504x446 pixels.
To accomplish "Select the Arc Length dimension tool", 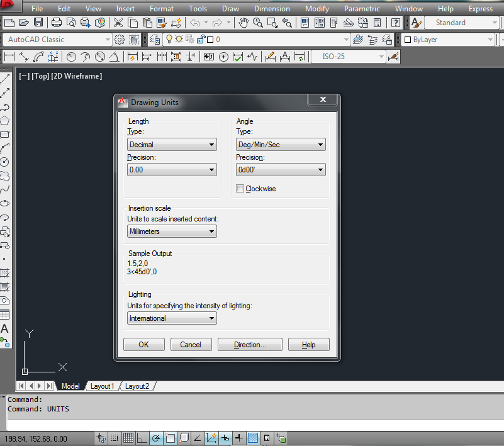I will coord(38,57).
